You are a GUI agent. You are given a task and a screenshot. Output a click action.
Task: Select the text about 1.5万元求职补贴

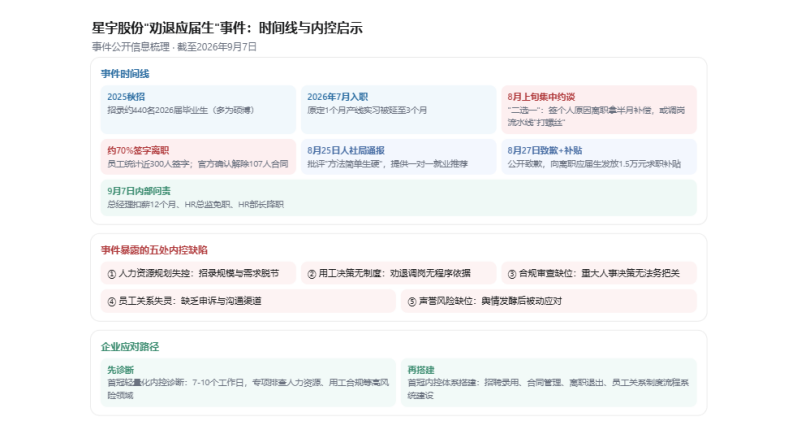point(593,164)
